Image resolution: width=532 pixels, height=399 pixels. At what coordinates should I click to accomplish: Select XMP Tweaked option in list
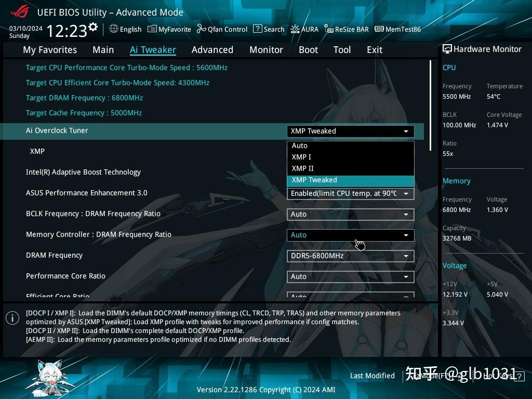tap(351, 180)
